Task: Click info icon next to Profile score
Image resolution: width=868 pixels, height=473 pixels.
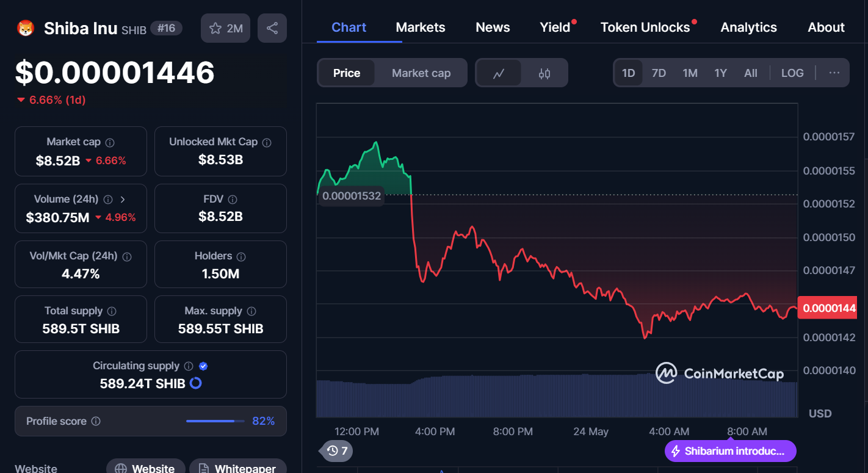Action: coord(96,421)
